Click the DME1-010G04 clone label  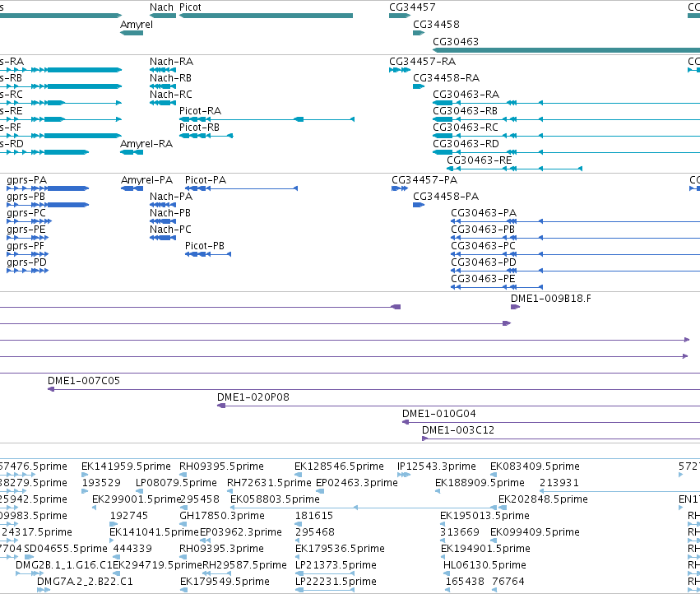[439, 414]
